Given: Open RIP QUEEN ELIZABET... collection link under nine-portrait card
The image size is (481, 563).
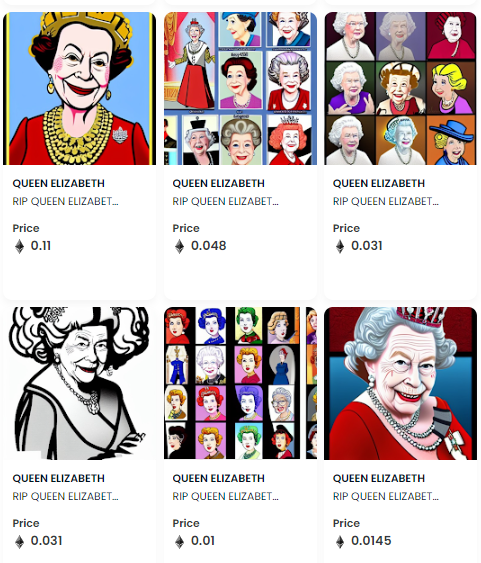Looking at the screenshot, I should pyautogui.click(x=386, y=201).
